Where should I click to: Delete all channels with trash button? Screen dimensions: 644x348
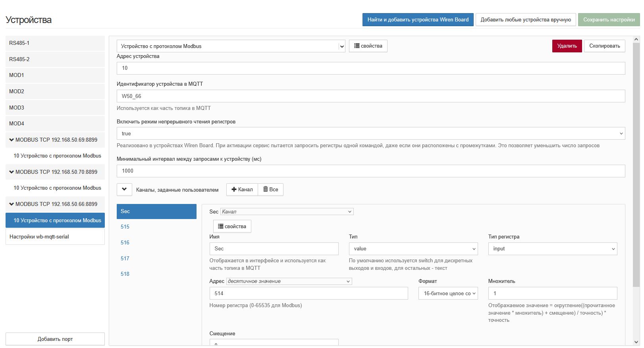coord(270,190)
